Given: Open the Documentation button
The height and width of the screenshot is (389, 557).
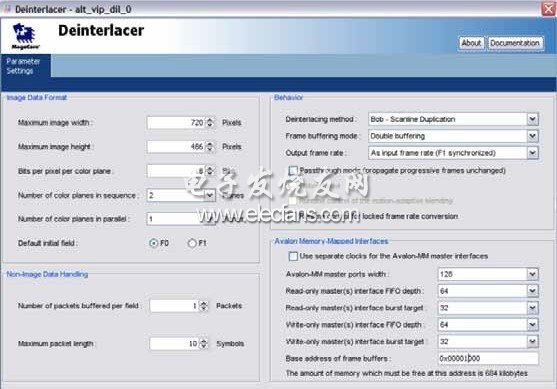Looking at the screenshot, I should point(515,43).
